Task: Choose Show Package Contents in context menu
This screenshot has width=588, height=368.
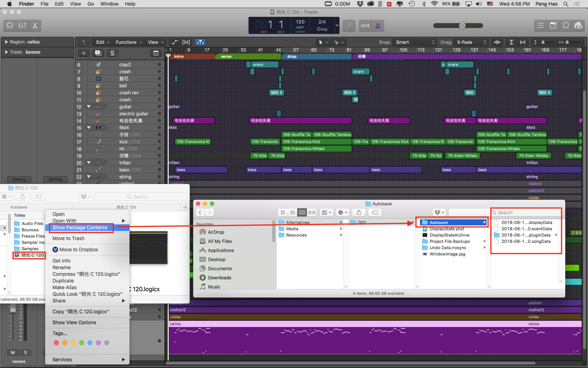Action: 80,227
